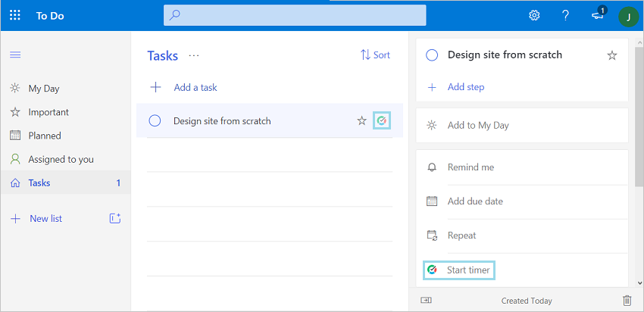
Task: Open list options three dots menu
Action: (194, 55)
